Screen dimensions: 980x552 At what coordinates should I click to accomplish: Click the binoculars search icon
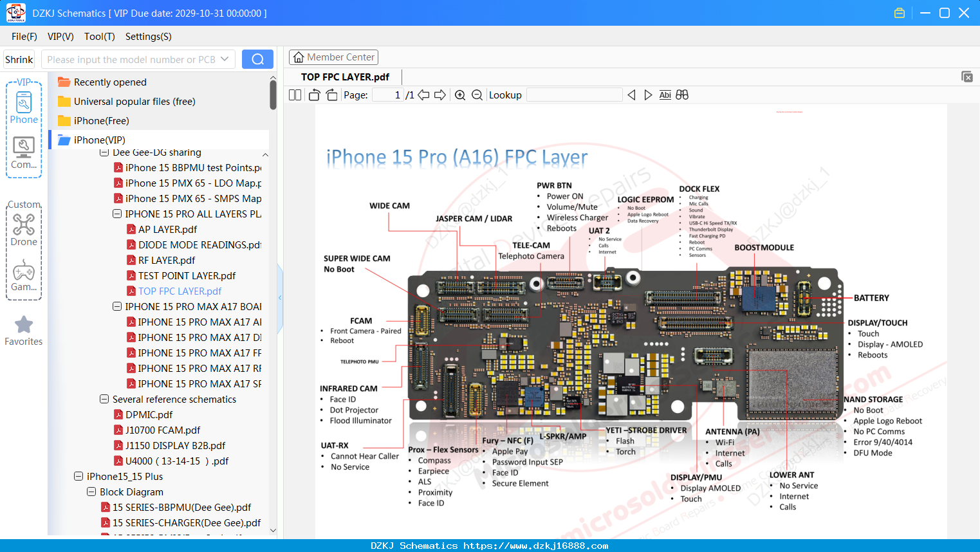(682, 95)
